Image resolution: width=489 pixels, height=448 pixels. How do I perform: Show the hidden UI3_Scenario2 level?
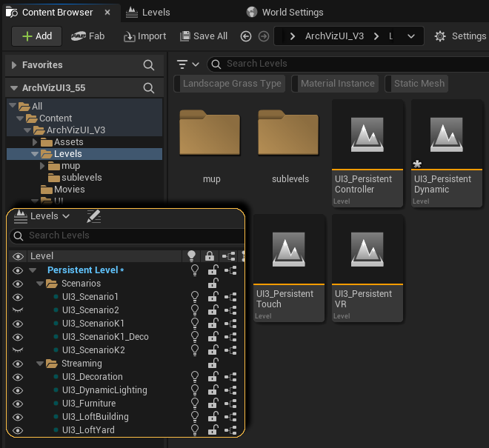(x=18, y=310)
